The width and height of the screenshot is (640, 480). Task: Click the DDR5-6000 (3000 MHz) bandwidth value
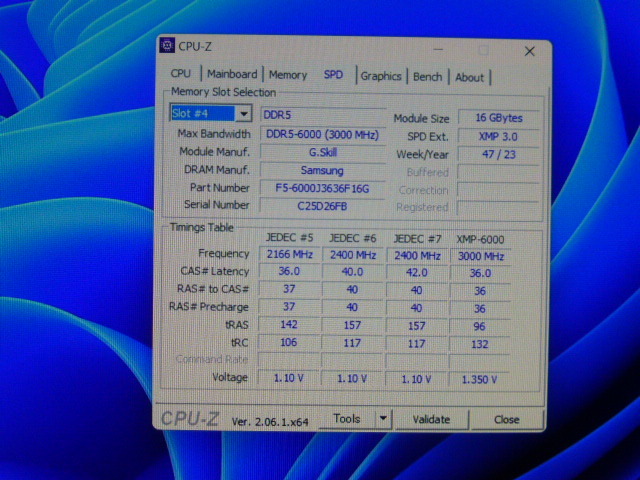pyautogui.click(x=322, y=135)
